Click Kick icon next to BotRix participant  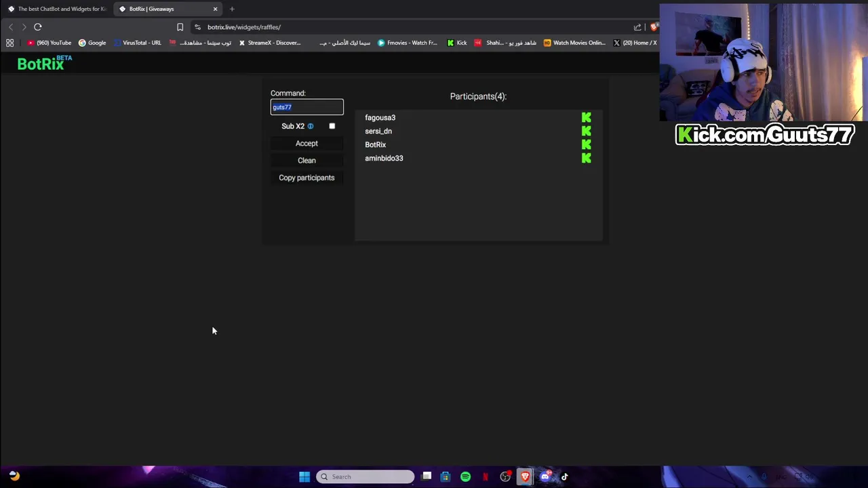pyautogui.click(x=586, y=144)
